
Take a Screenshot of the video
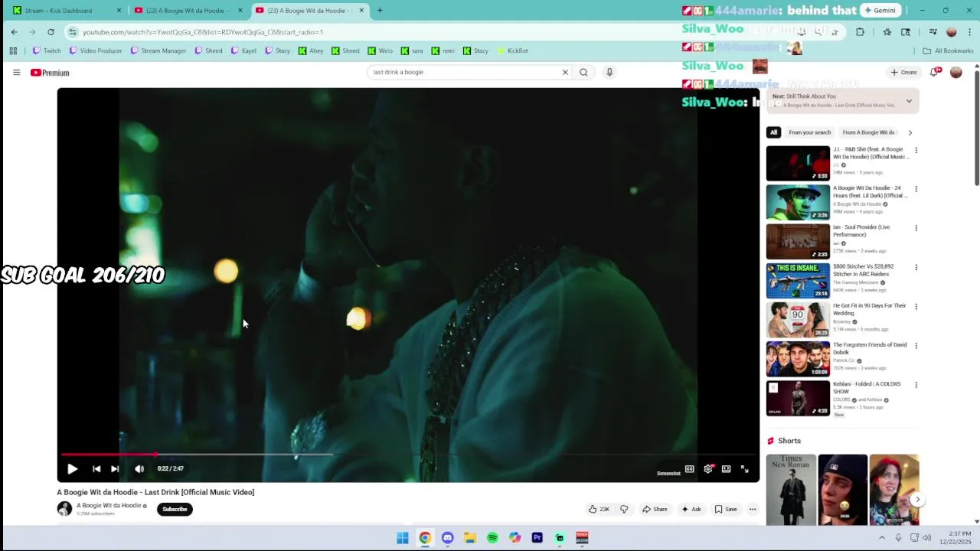(668, 473)
